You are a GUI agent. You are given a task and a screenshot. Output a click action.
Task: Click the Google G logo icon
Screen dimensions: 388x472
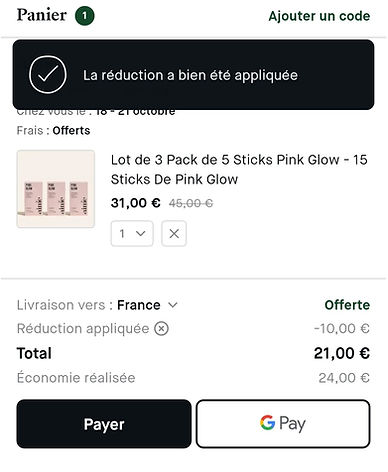coord(267,423)
